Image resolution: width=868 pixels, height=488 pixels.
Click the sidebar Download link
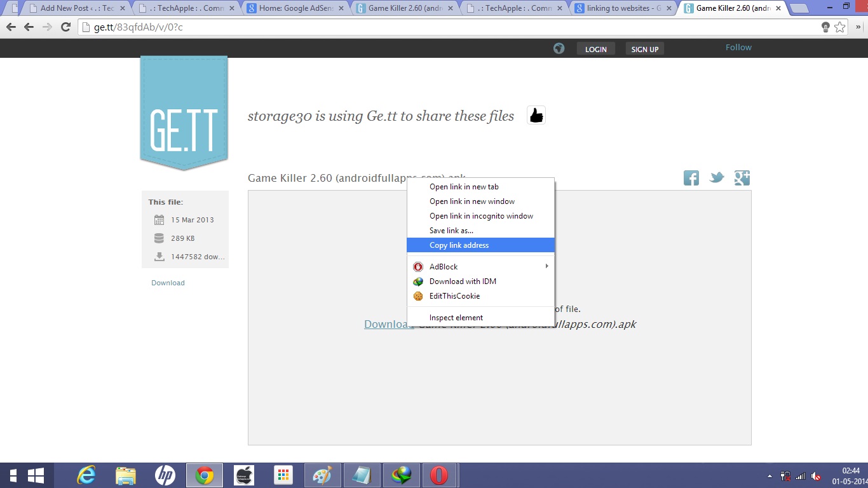(x=168, y=283)
